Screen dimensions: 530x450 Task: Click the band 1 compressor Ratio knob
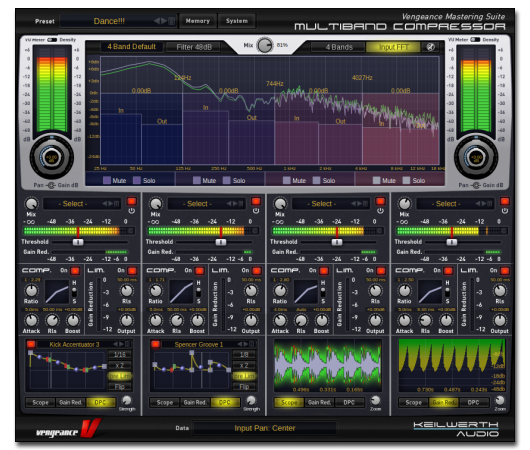pos(31,290)
